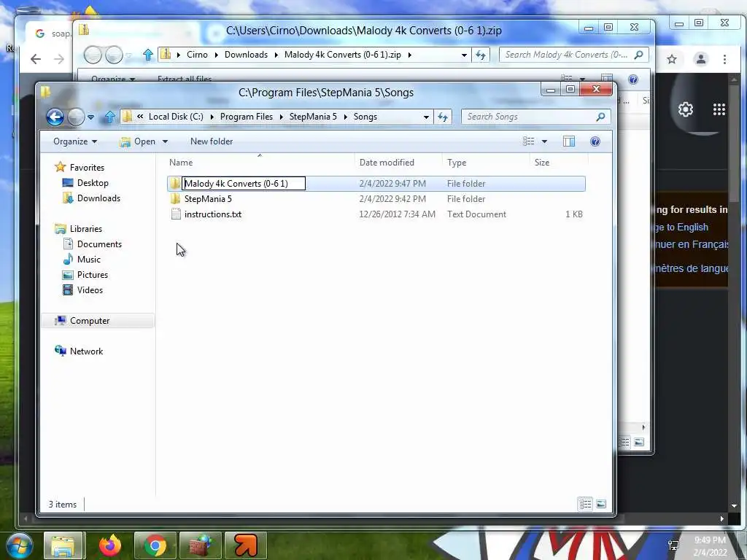
Task: Switch to details view at Songs status bar
Action: point(586,504)
